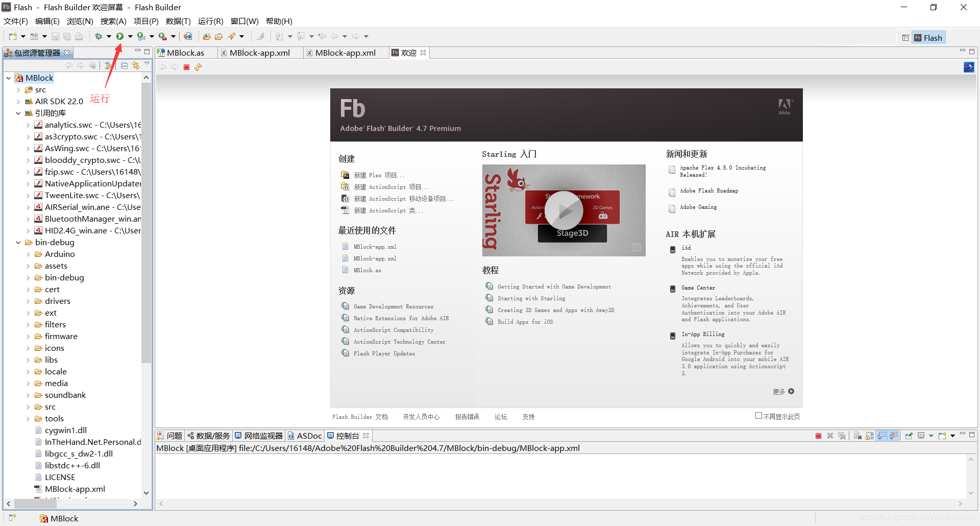980x526 pixels.
Task: Close the 欢迎 editor tab
Action: click(x=423, y=53)
